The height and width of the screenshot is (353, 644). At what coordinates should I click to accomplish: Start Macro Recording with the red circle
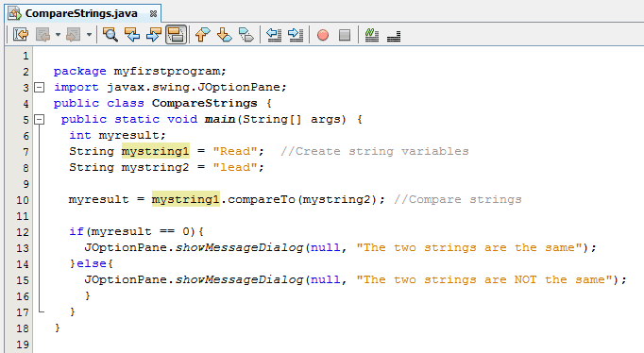(x=323, y=35)
